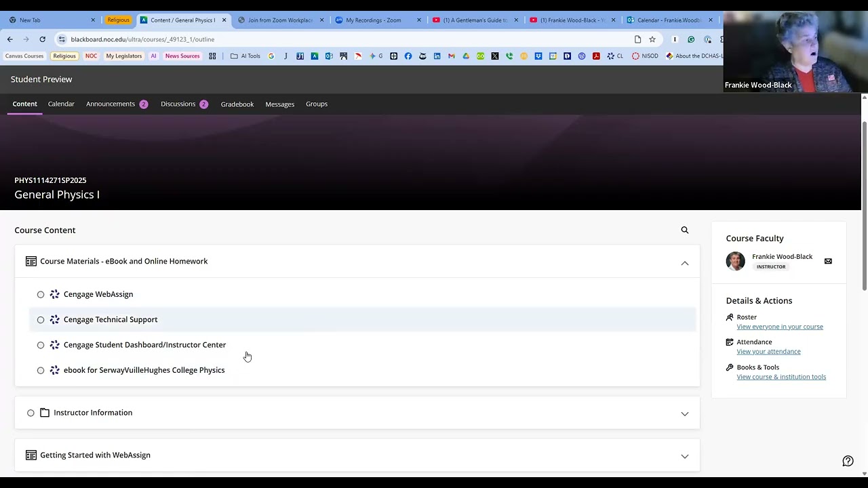Toggle Cengage Technical Support progress circle
Image resolution: width=868 pixels, height=488 pixels.
point(41,320)
